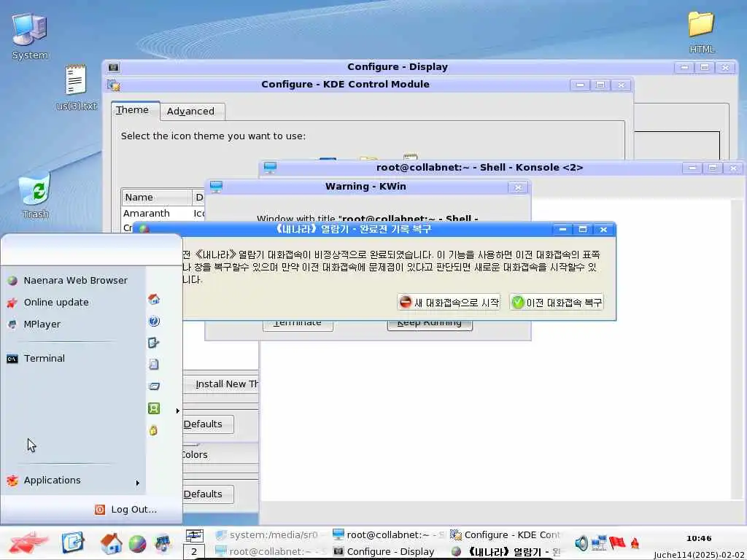The height and width of the screenshot is (560, 747).
Task: Click the Konsole <2> window title bar icon
Action: pos(270,168)
